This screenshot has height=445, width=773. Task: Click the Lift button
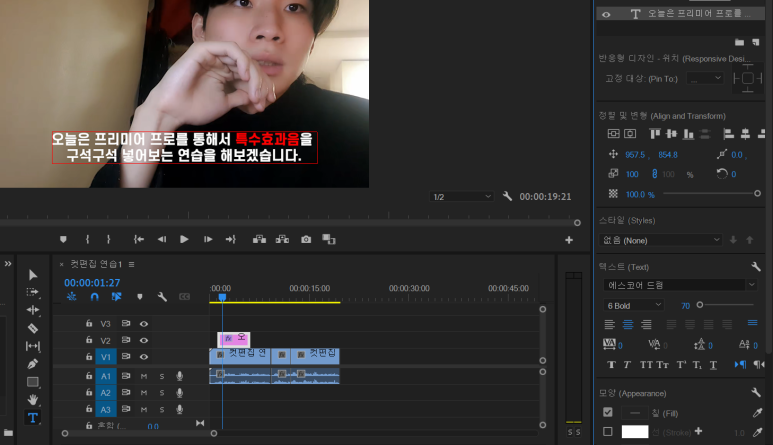[x=259, y=240]
